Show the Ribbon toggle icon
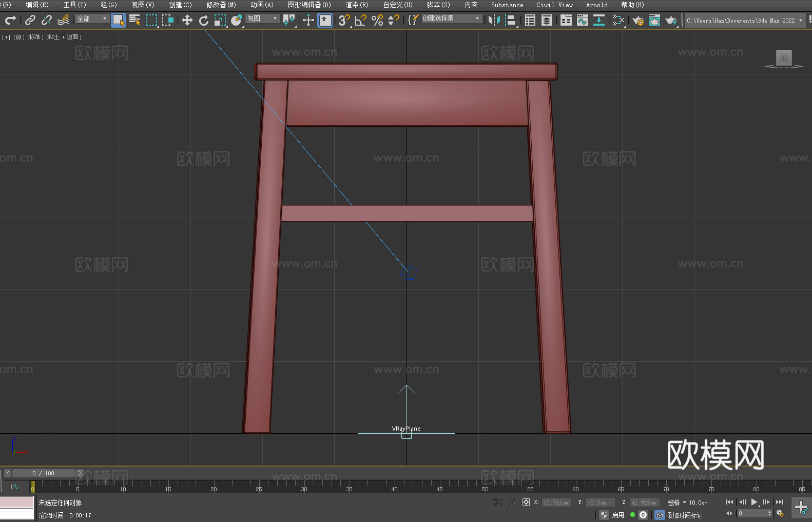Screen dimensions: 812x522 (566, 20)
